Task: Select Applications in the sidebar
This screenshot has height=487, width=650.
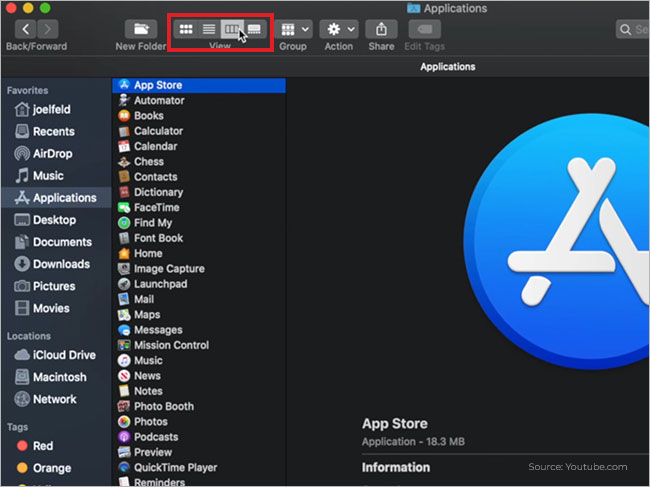Action: pyautogui.click(x=56, y=198)
